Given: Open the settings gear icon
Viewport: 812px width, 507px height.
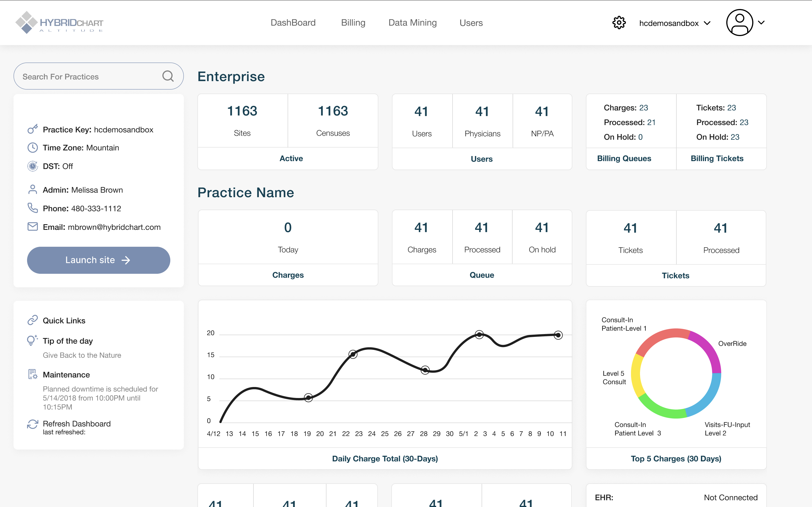Looking at the screenshot, I should click(619, 23).
